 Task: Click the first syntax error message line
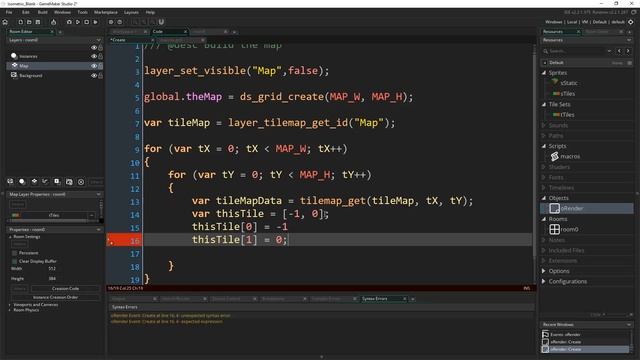(x=170, y=316)
